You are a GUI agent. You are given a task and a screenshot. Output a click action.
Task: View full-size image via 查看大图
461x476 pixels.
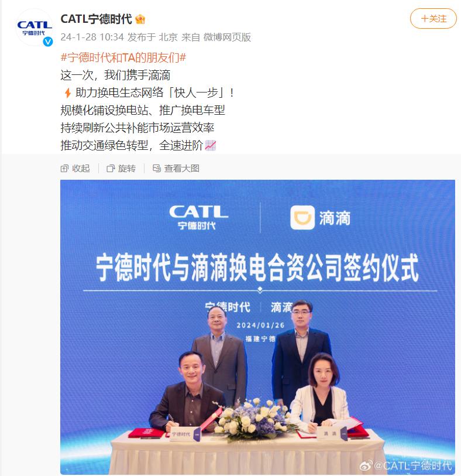[x=176, y=168]
